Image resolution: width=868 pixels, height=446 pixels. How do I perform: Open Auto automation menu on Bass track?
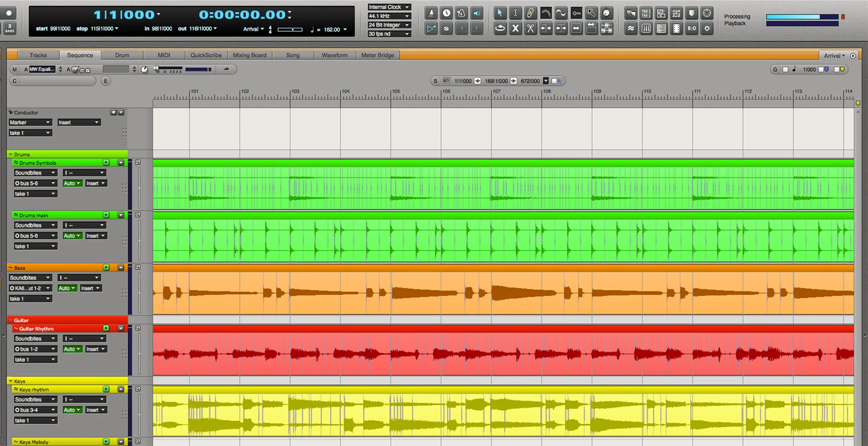[67, 288]
